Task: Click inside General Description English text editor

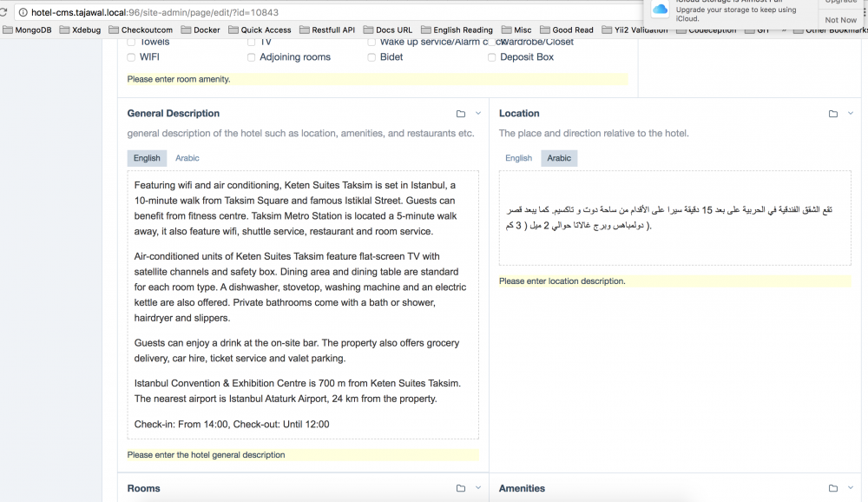Action: click(x=303, y=305)
